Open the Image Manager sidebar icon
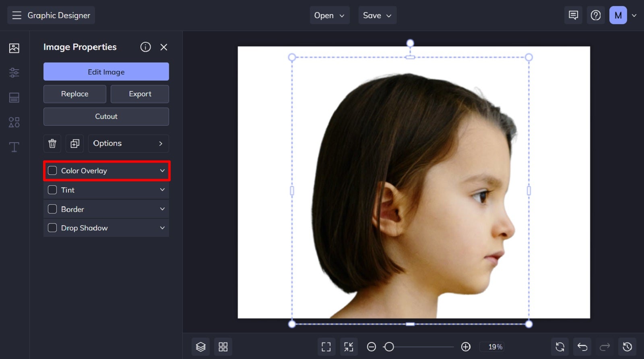The width and height of the screenshot is (644, 359). [x=14, y=48]
